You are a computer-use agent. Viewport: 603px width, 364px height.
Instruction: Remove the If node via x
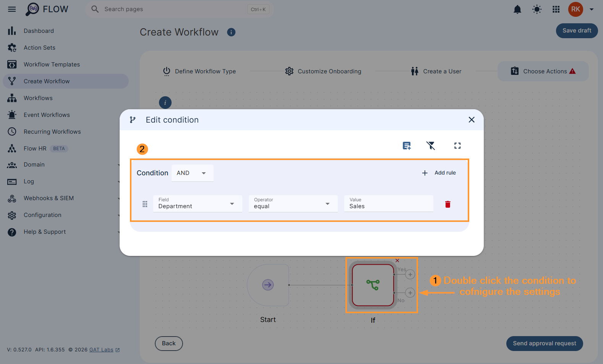point(397,260)
